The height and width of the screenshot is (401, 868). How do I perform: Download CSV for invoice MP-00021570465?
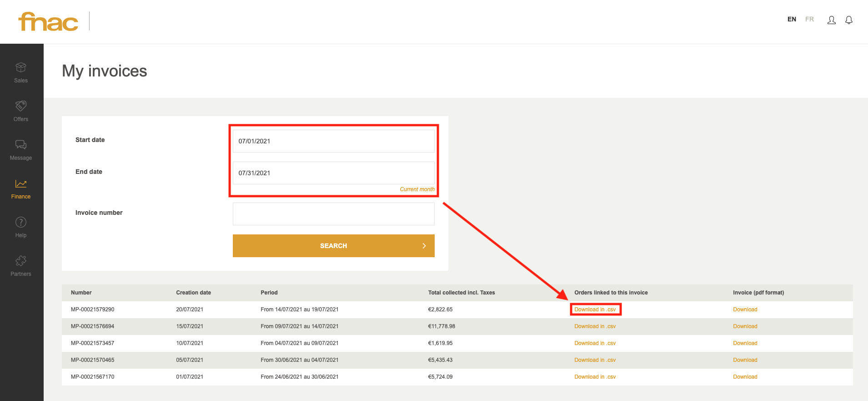pos(595,360)
